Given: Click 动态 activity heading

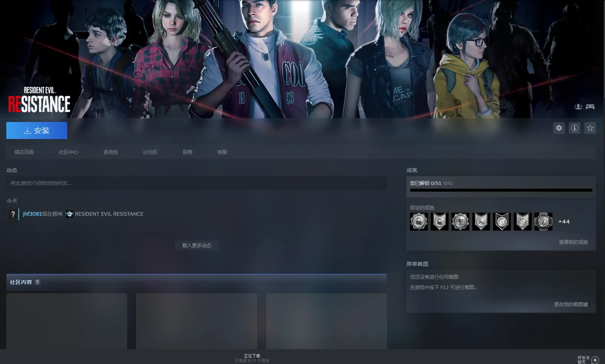Looking at the screenshot, I should pos(12,170).
